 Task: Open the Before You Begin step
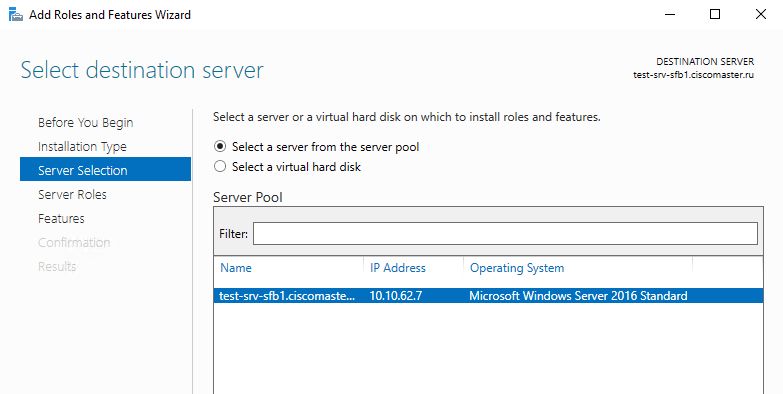(85, 123)
